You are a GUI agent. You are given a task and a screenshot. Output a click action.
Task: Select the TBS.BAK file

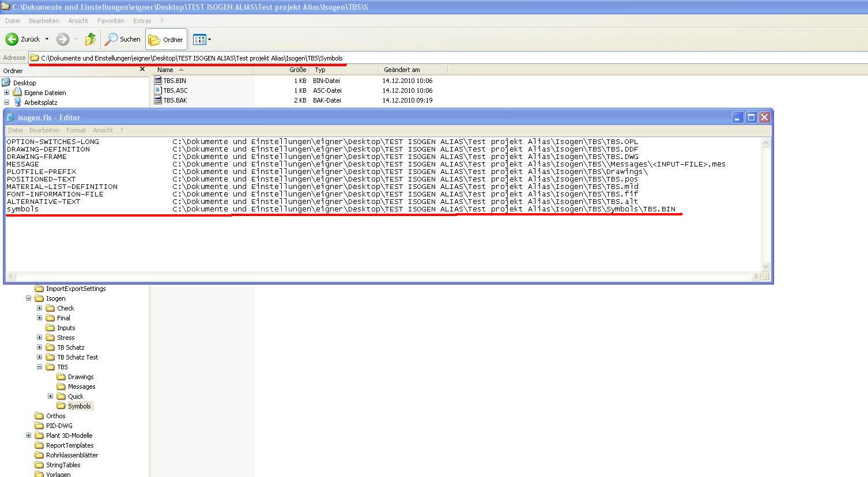pyautogui.click(x=171, y=100)
